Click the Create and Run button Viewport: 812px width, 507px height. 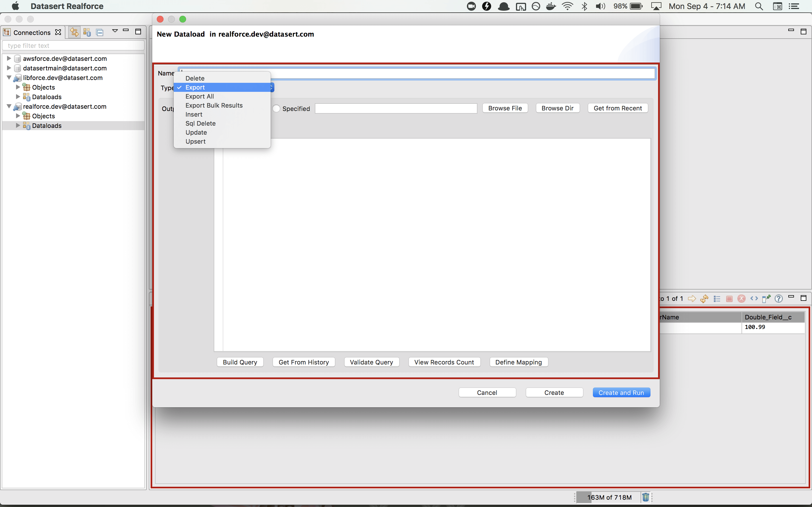click(621, 392)
